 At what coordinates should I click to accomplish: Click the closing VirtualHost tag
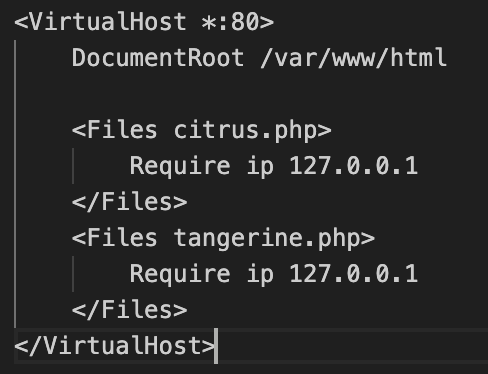(115, 346)
